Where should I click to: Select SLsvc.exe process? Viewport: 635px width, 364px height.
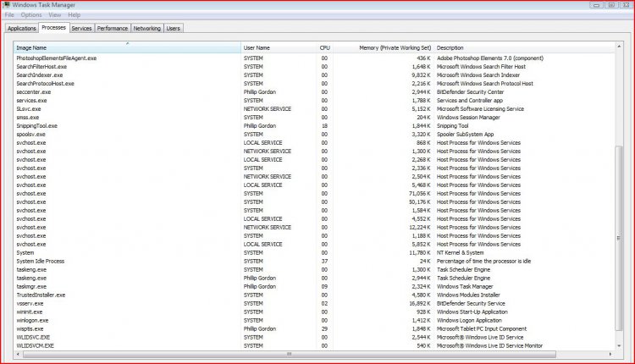point(314,109)
